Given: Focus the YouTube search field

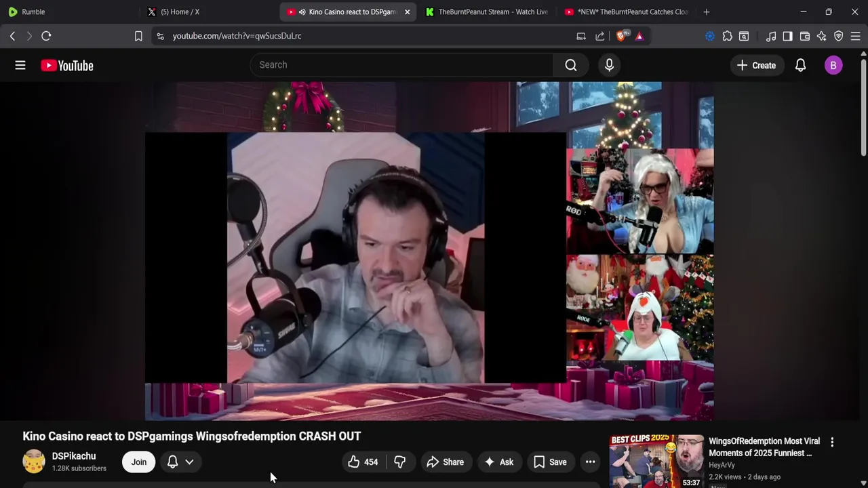Looking at the screenshot, I should (x=401, y=65).
